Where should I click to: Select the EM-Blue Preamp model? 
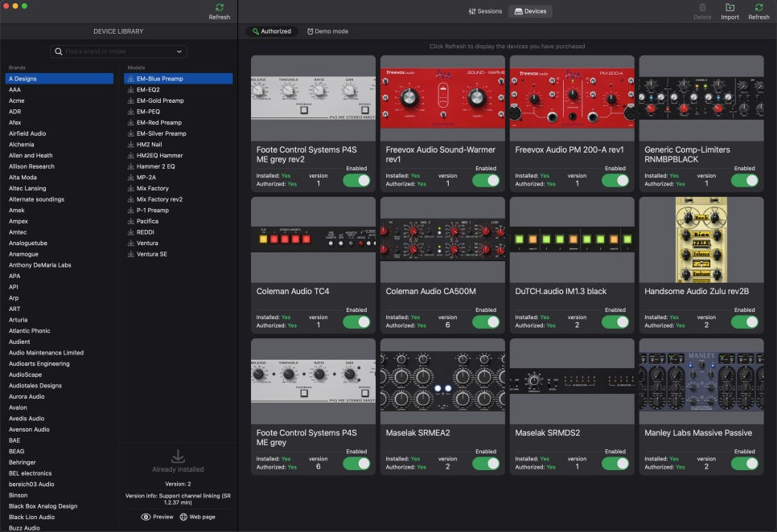point(178,79)
